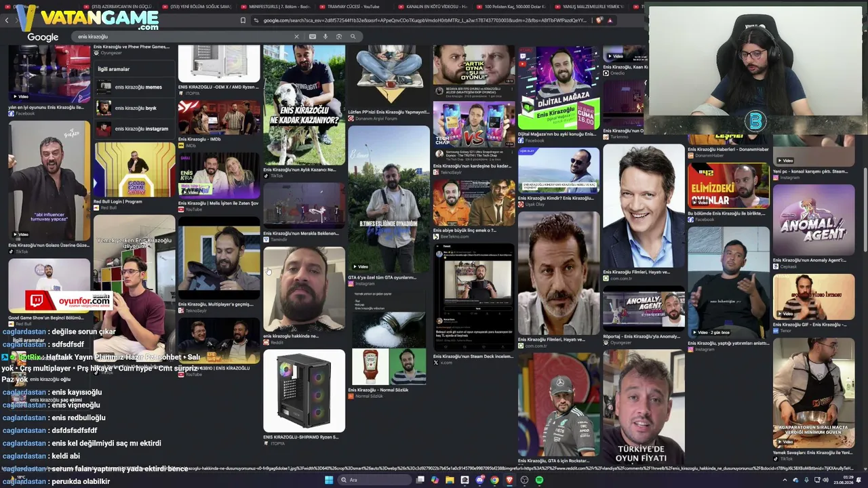868x488 pixels.
Task: Show hidden system tray icons
Action: pyautogui.click(x=785, y=480)
